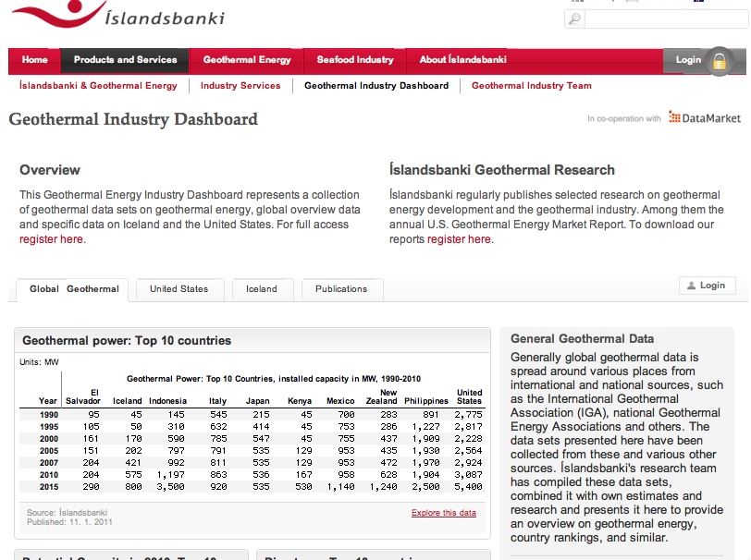Open the Products and Services menu
Image resolution: width=751 pixels, height=560 pixels.
coord(125,60)
